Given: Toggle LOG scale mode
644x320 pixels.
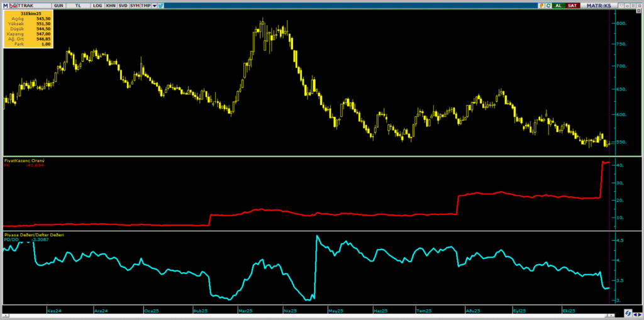Looking at the screenshot, I should click(x=97, y=5).
